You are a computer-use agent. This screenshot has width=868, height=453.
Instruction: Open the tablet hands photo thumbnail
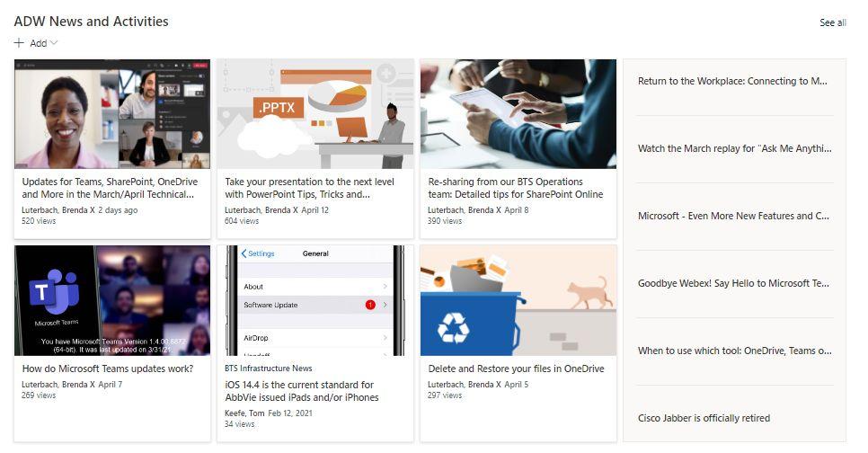[518, 114]
